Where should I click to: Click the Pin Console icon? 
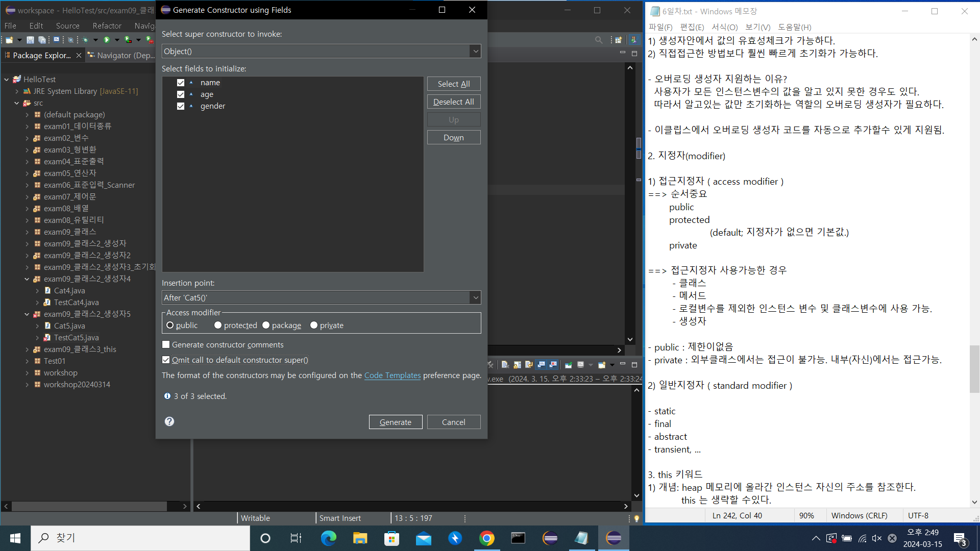coord(568,365)
